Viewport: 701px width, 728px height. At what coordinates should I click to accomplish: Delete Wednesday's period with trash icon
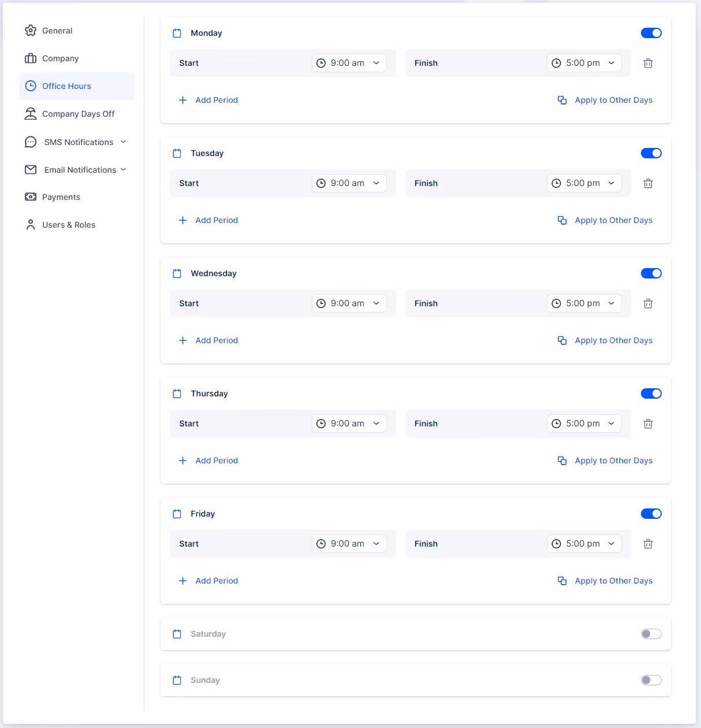(x=648, y=303)
